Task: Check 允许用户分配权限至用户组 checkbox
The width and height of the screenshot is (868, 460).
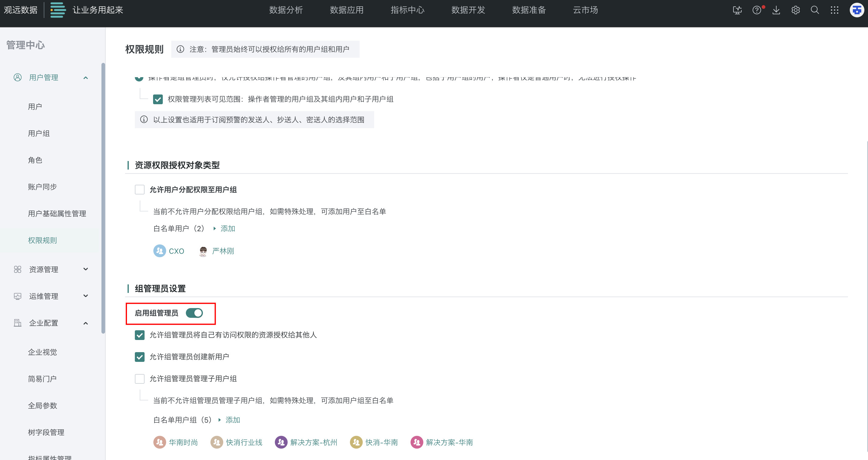Action: [x=139, y=189]
